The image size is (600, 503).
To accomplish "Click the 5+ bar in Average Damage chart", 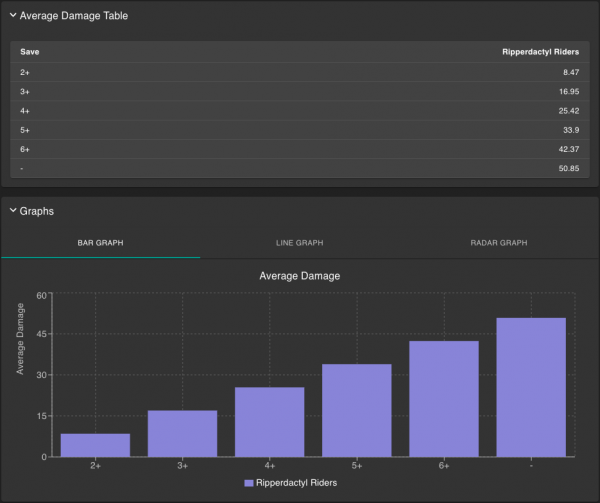I will [357, 410].
